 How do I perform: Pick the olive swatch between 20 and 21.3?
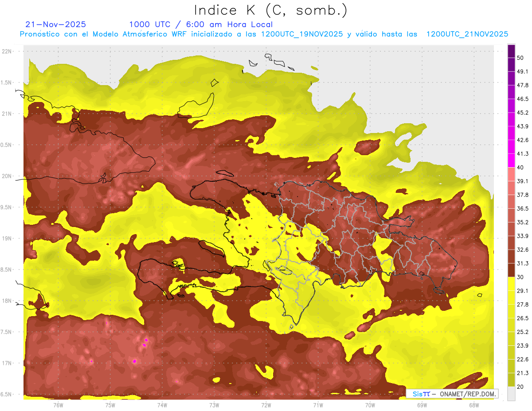tap(511, 380)
